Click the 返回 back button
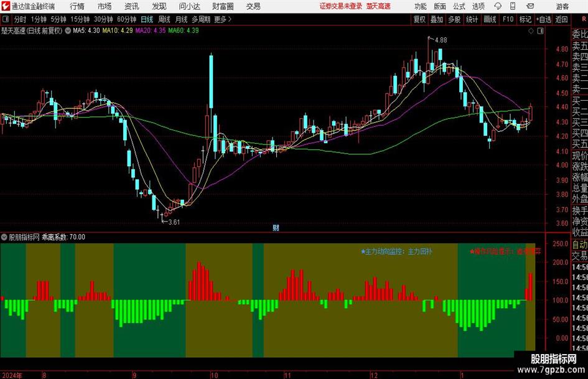The height and width of the screenshot is (379, 588). point(561,19)
